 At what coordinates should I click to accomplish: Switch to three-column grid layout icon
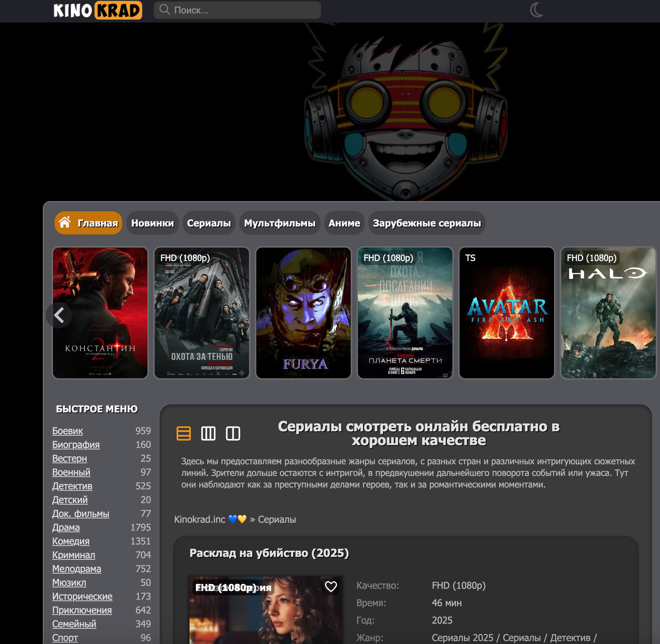208,433
